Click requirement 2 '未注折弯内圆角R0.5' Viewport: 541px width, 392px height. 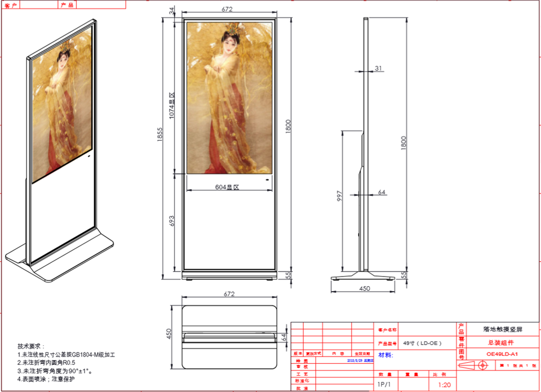46,363
